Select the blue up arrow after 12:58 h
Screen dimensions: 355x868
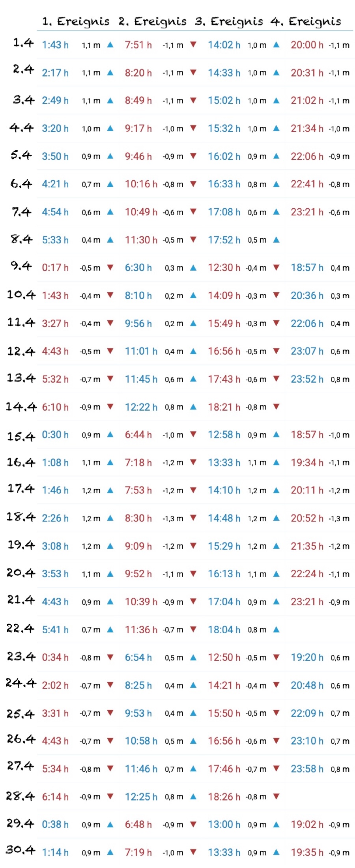point(277,435)
